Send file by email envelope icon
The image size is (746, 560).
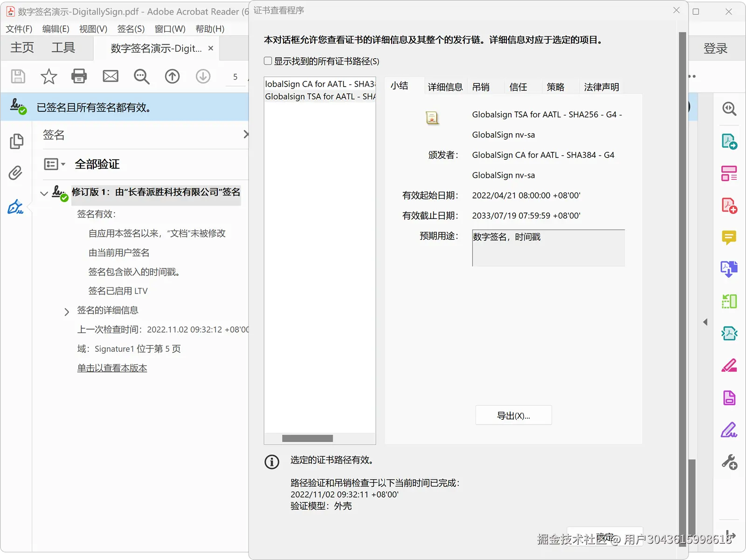[x=111, y=76]
